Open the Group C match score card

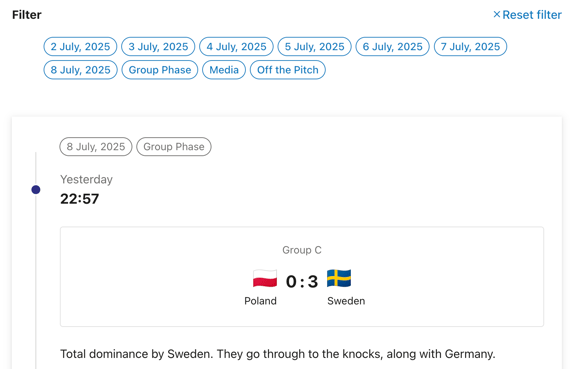tap(302, 277)
